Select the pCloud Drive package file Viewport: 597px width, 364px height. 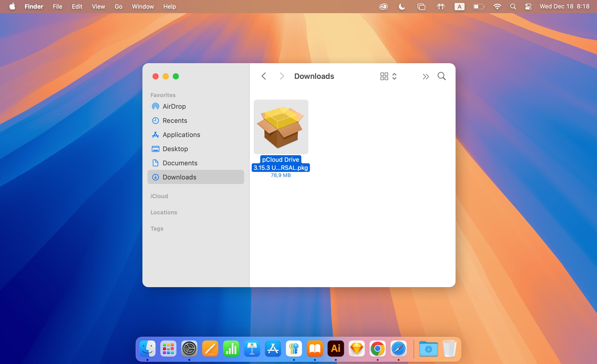tap(281, 127)
